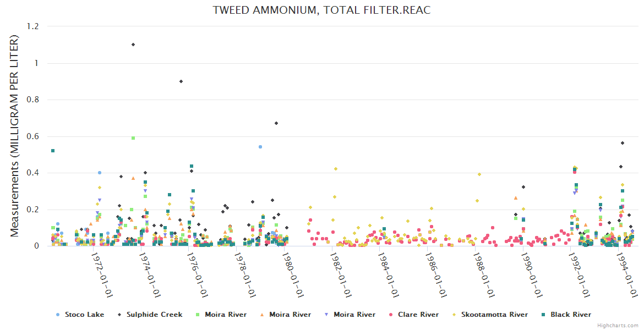Click the highest Sulphide Creek point near 1.1
Screen dimensions: 644x330
point(133,45)
